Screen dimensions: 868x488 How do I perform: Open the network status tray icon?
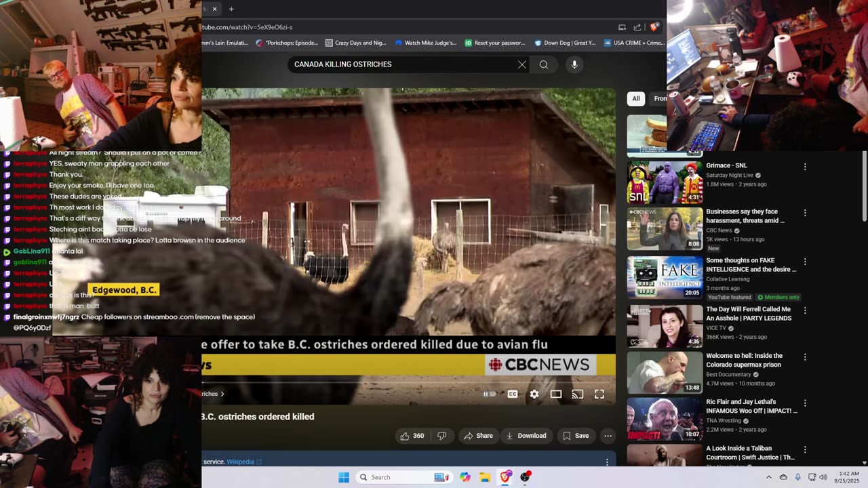812,477
